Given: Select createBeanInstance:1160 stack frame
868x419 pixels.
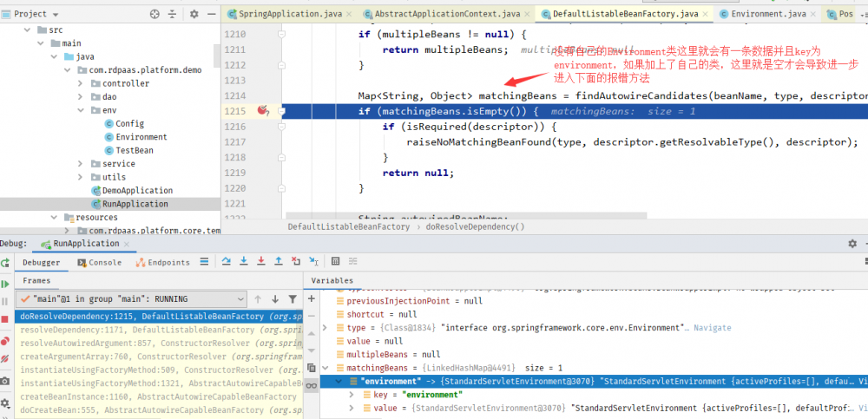Looking at the screenshot, I should [160, 396].
